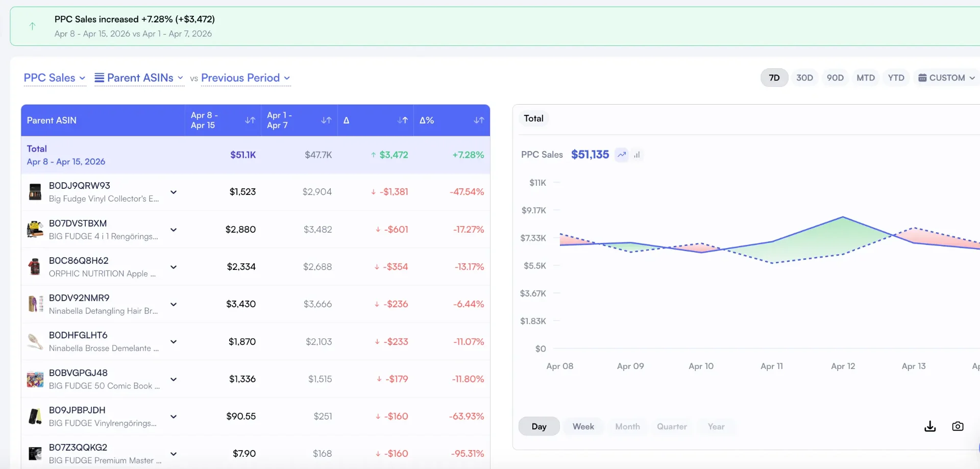Expand the B07DVSTBXM row
The image size is (980, 469).
click(x=174, y=230)
